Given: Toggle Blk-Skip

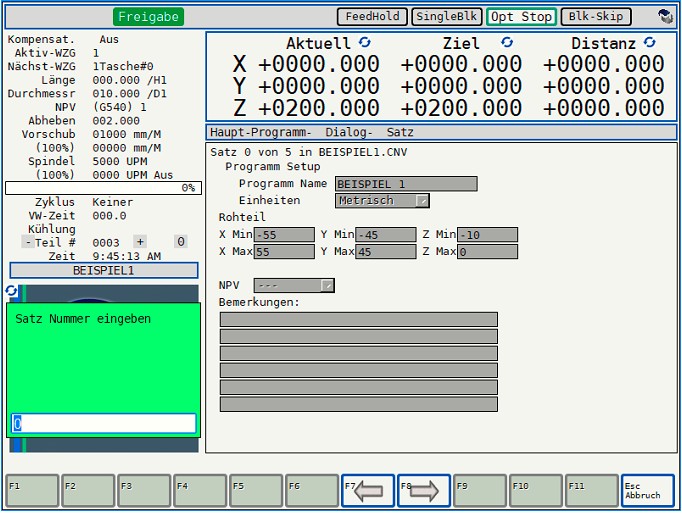Looking at the screenshot, I should (596, 17).
